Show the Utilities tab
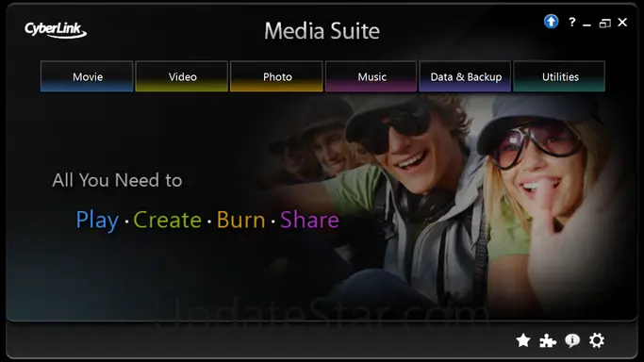644x362 pixels. tap(559, 76)
